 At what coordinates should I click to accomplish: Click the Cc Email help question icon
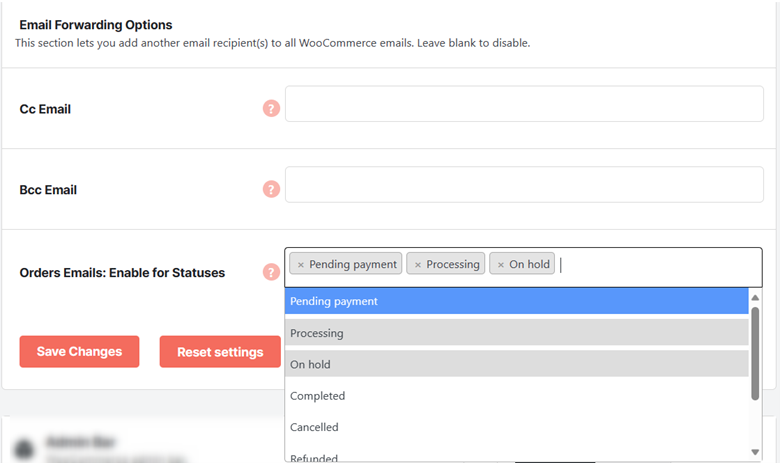tap(271, 108)
